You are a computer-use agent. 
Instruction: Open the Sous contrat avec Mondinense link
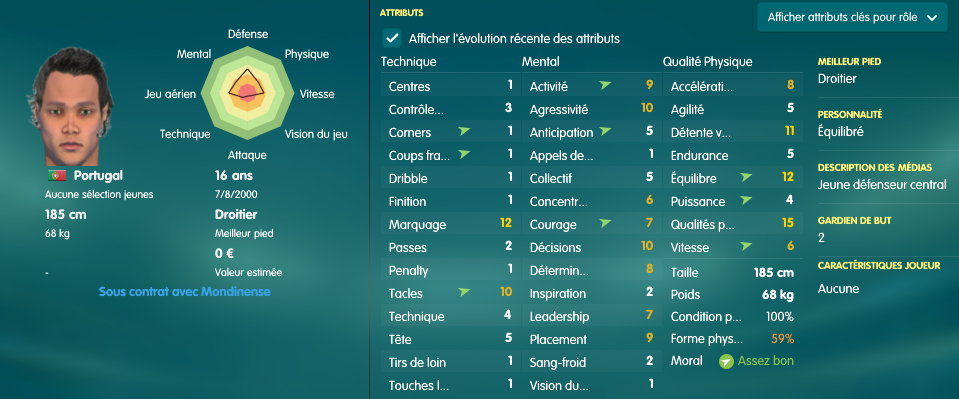(x=185, y=292)
